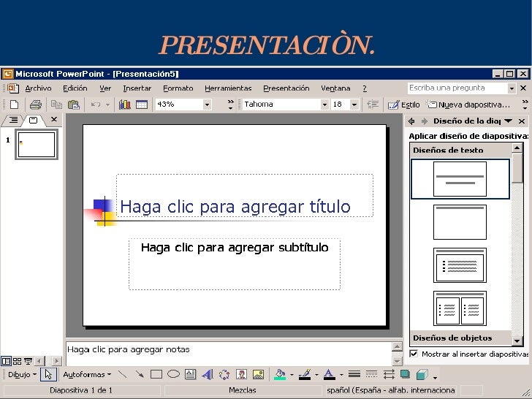
Task: Close the outline/slides left pane
Action: pos(54,119)
